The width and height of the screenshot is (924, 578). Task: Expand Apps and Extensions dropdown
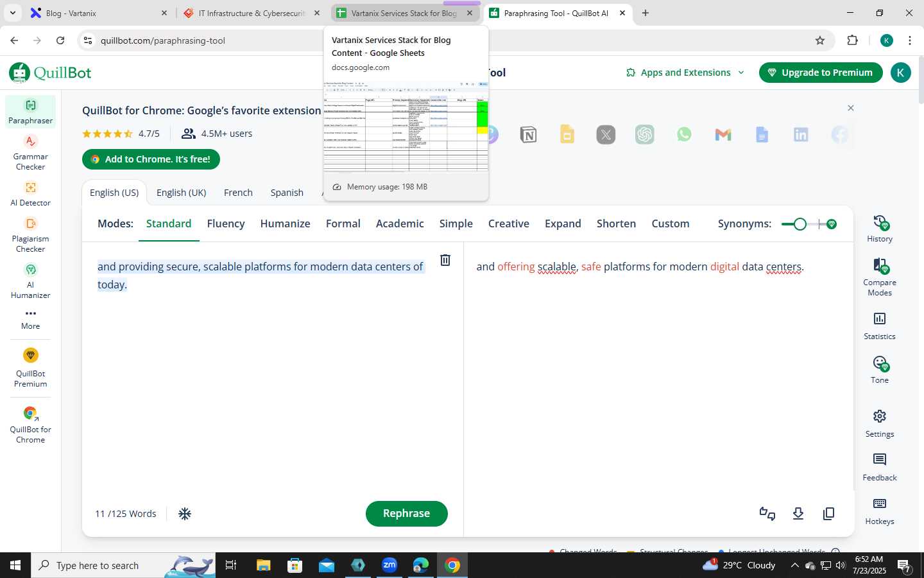click(685, 73)
